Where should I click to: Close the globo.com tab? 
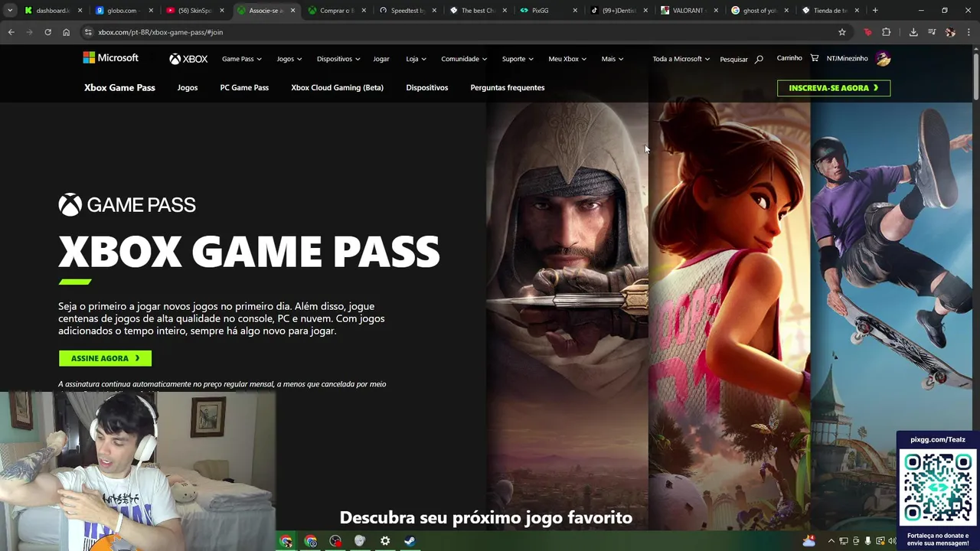point(151,11)
